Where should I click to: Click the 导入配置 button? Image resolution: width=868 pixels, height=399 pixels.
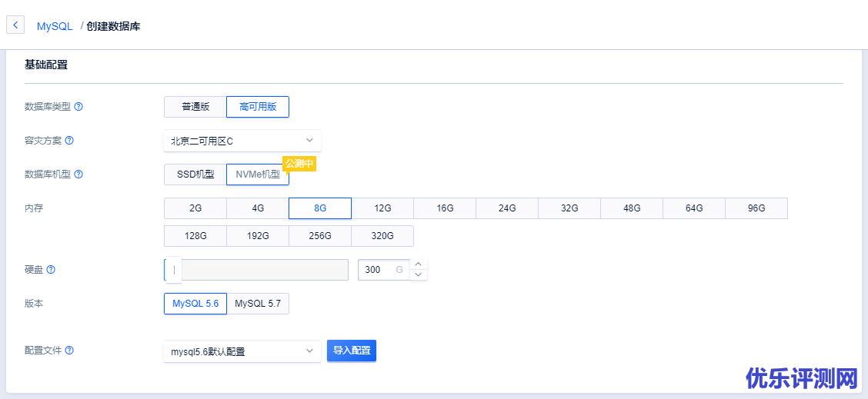[x=352, y=351]
